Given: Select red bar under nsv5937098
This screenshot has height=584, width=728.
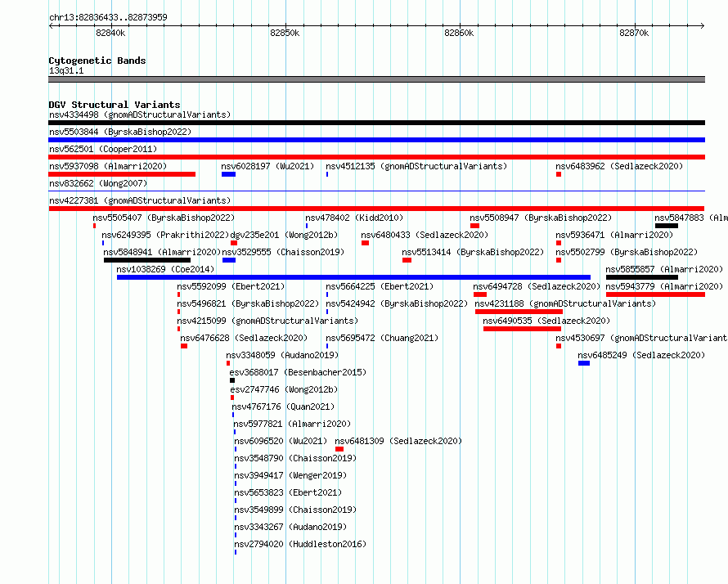Looking at the screenshot, I should [122, 174].
